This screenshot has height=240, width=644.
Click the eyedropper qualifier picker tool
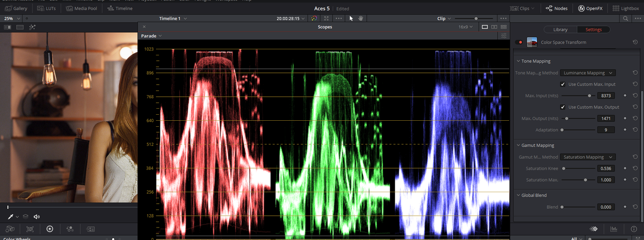click(x=10, y=216)
